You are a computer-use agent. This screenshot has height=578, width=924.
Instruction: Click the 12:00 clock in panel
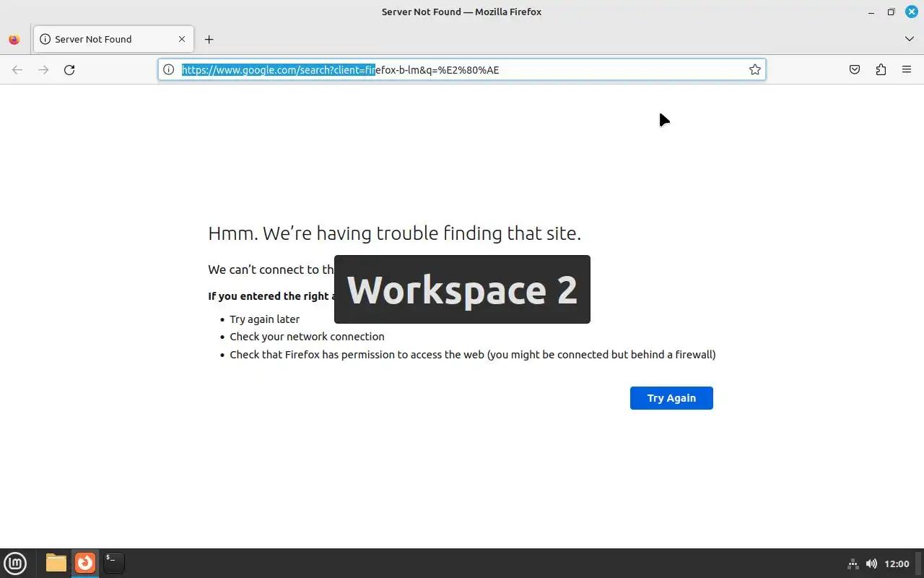[x=897, y=564]
